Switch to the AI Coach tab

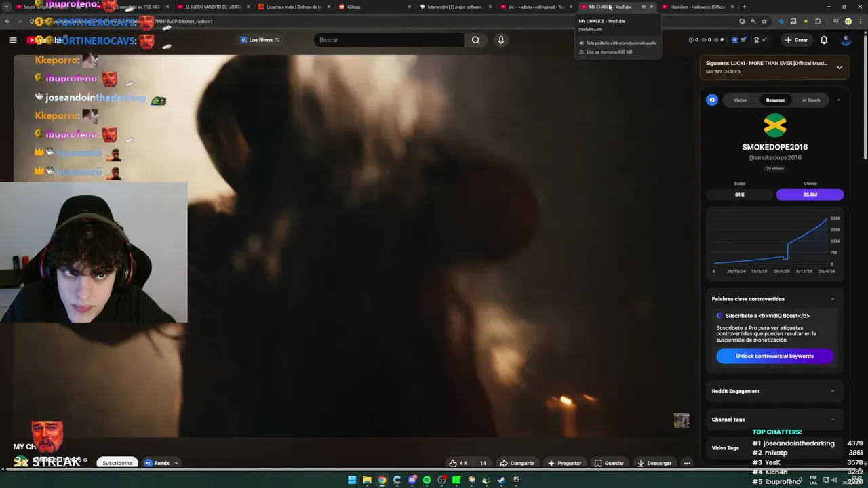pos(811,100)
